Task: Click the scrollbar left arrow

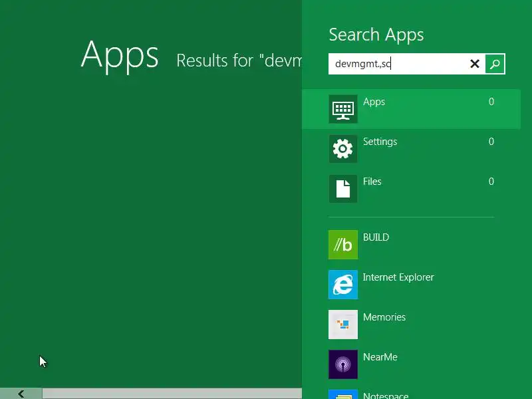Action: click(21, 394)
